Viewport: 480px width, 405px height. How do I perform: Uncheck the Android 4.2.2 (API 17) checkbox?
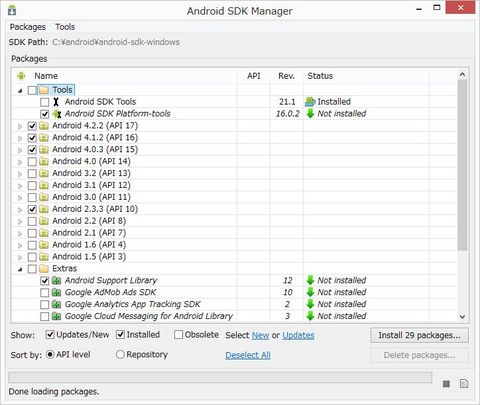coord(32,126)
